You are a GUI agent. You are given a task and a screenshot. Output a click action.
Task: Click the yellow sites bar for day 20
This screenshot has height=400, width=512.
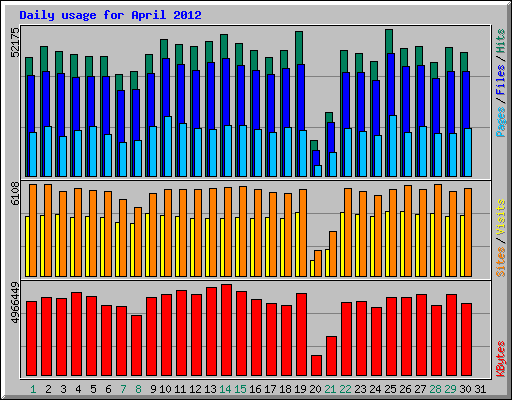(312, 268)
